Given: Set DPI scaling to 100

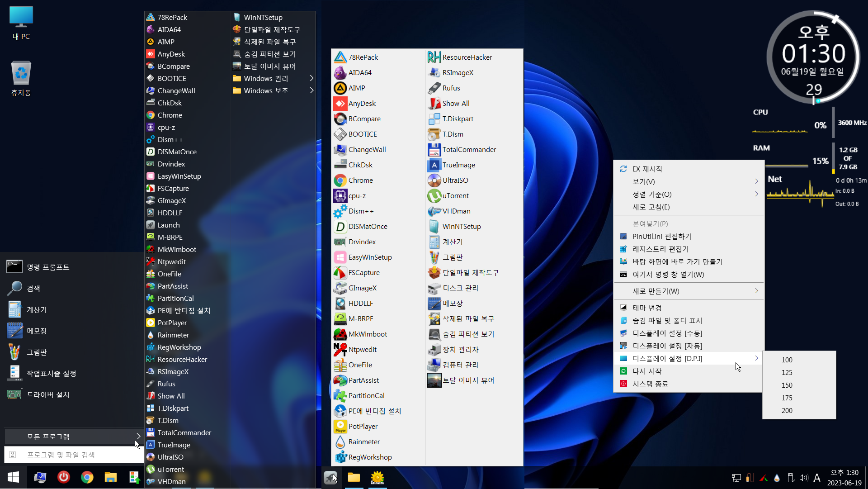Looking at the screenshot, I should 799,360.
